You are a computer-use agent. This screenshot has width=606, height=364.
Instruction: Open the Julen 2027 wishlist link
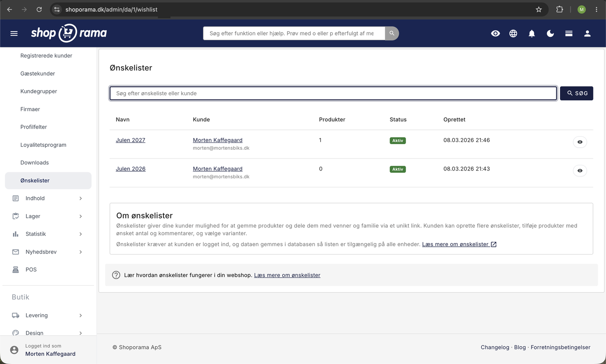(x=130, y=140)
